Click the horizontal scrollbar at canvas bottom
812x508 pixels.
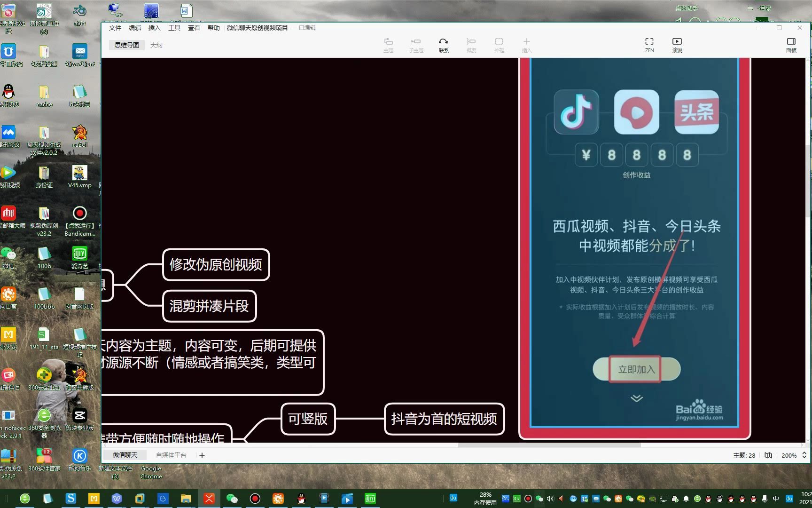pyautogui.click(x=549, y=445)
